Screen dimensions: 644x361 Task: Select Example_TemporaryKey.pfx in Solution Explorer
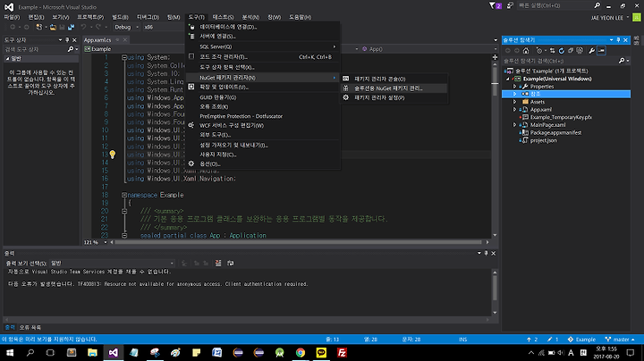coord(561,117)
